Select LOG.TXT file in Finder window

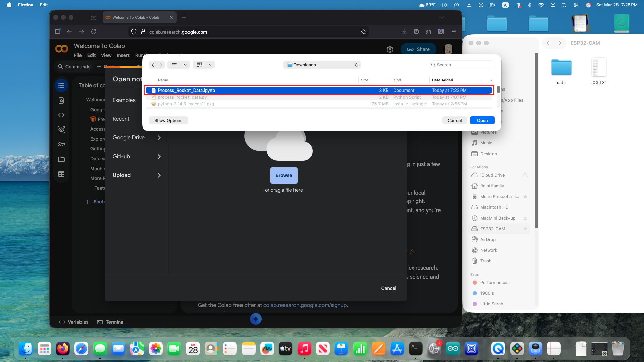599,71
